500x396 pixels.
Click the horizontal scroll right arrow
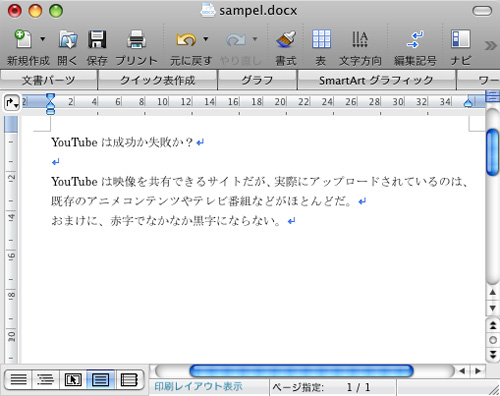478,371
